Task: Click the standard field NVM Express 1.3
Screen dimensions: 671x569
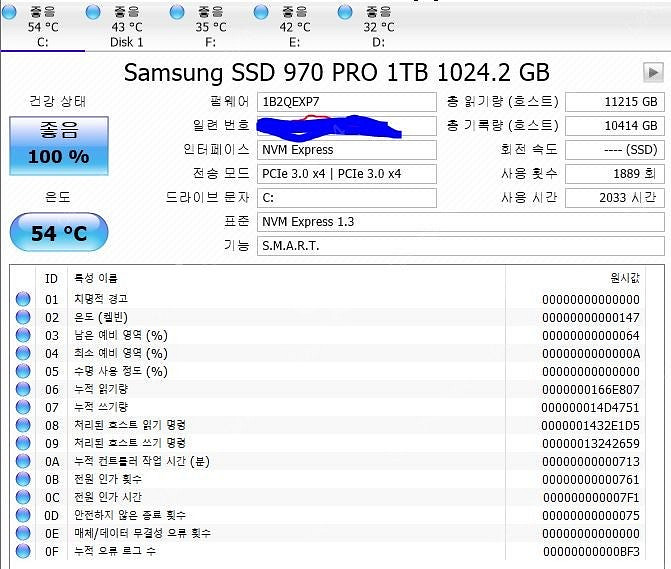Action: [x=460, y=222]
